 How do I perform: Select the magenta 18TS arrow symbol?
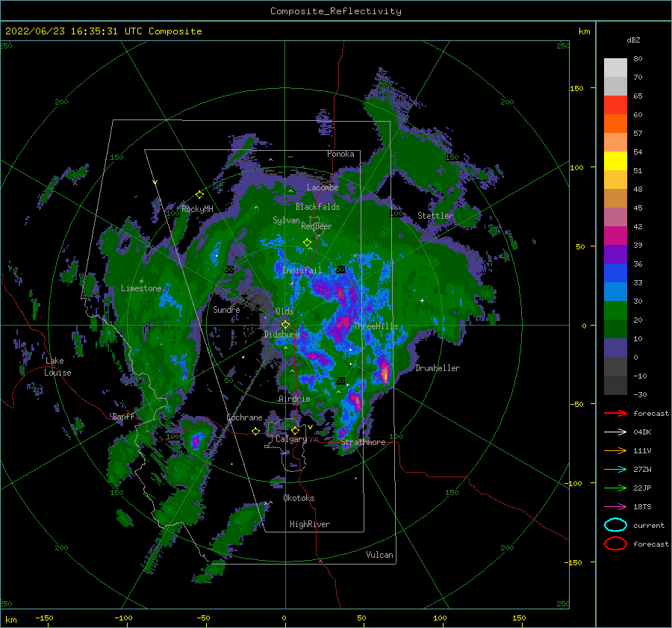[x=615, y=506]
